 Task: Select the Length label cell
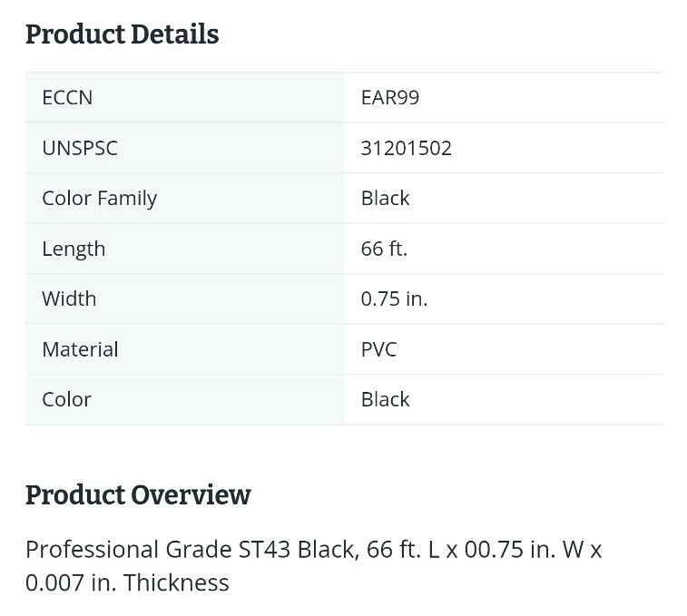pyautogui.click(x=184, y=249)
